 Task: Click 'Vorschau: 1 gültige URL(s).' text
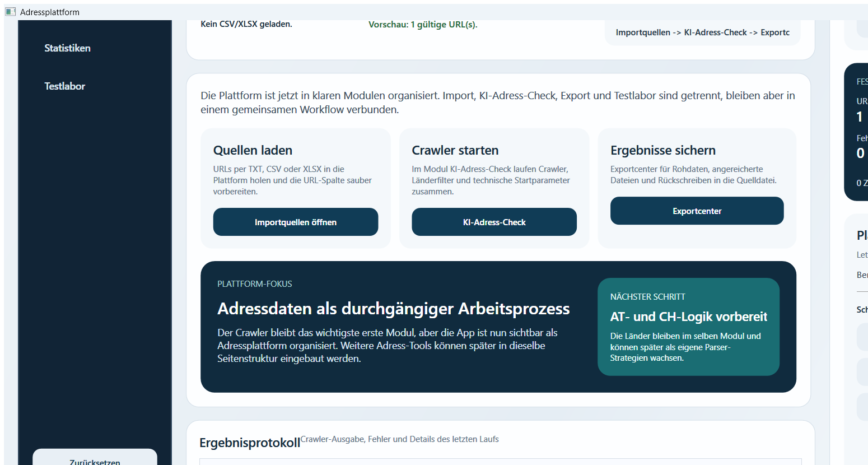click(423, 25)
